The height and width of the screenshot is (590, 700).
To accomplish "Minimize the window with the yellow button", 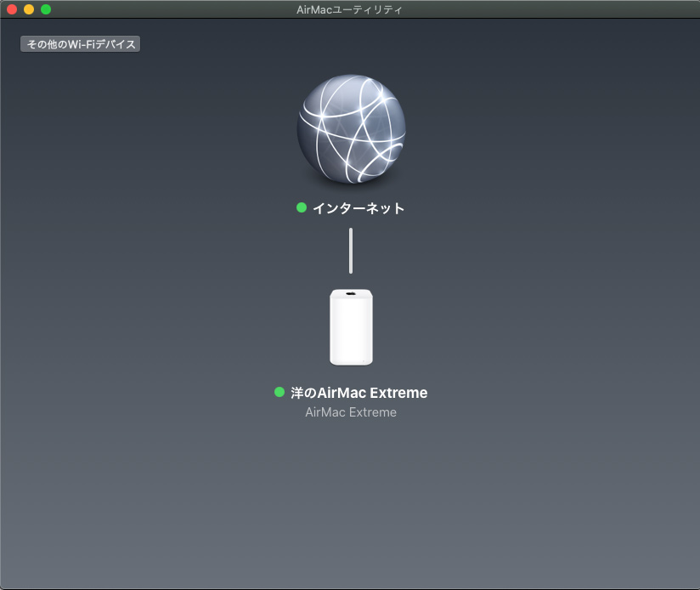I will click(x=29, y=9).
